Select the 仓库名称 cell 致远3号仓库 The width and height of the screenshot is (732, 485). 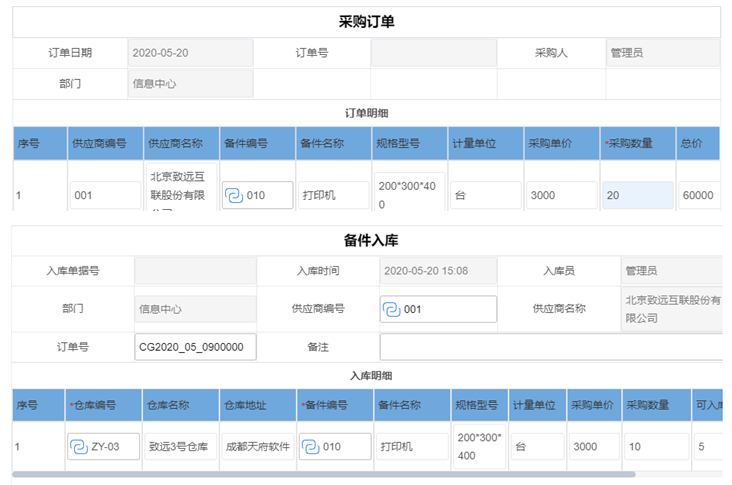181,447
